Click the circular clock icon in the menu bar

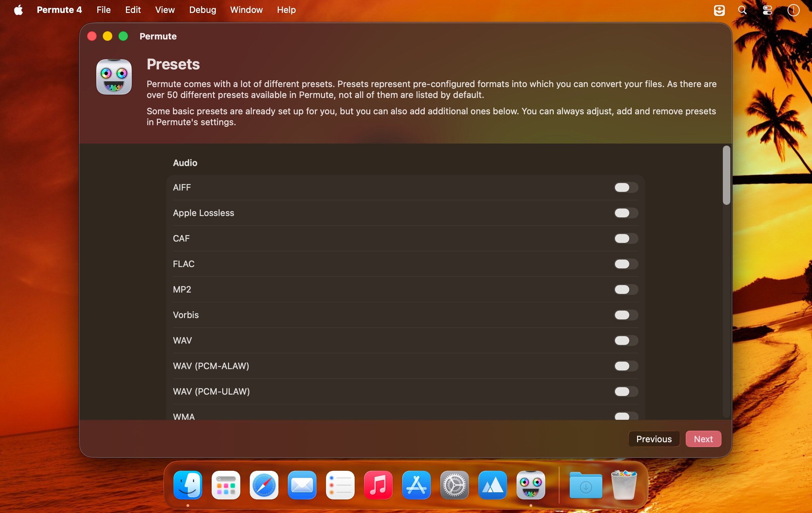pos(793,10)
